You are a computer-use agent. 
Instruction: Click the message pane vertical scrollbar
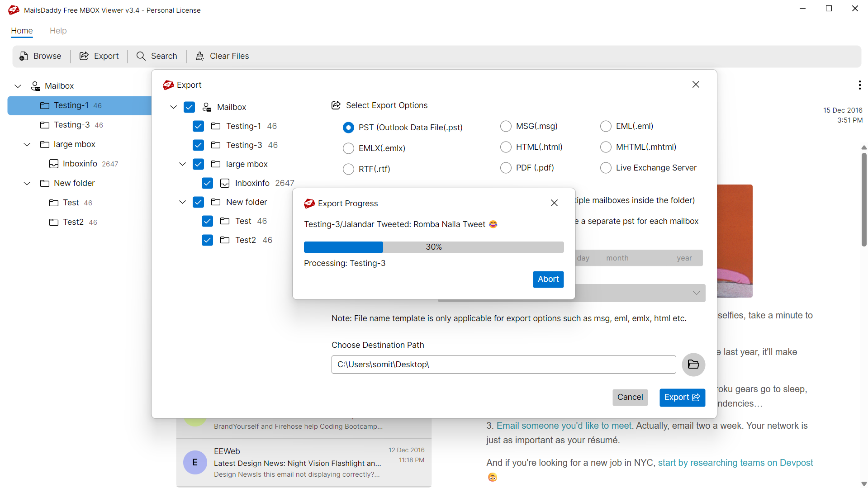click(x=864, y=199)
